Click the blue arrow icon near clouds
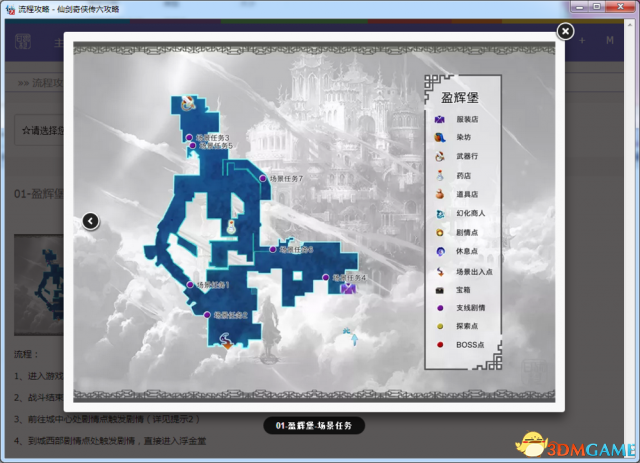The width and height of the screenshot is (640, 463). [354, 339]
